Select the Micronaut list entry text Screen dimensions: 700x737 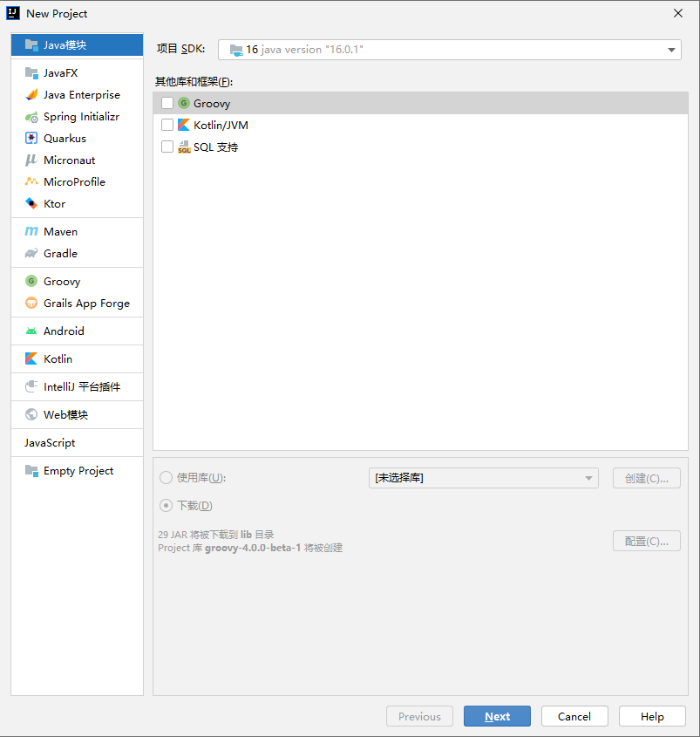click(x=70, y=160)
